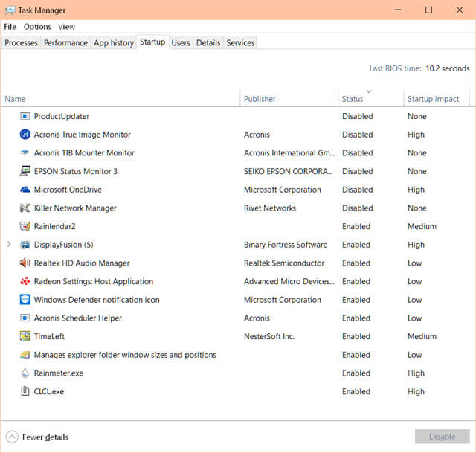Click the Rainlendar2 calendar icon

[x=25, y=226]
